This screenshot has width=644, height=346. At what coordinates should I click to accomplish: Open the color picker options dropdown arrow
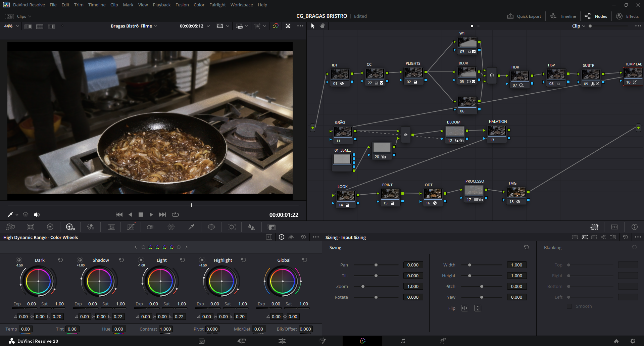(x=17, y=214)
